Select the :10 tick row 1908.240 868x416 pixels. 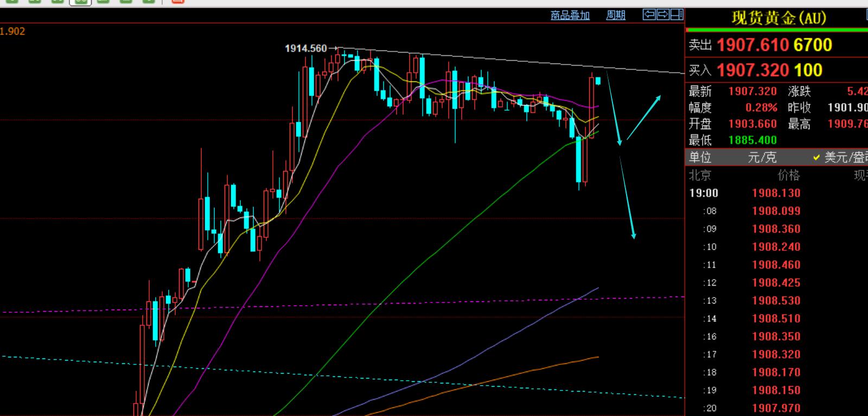click(776, 247)
